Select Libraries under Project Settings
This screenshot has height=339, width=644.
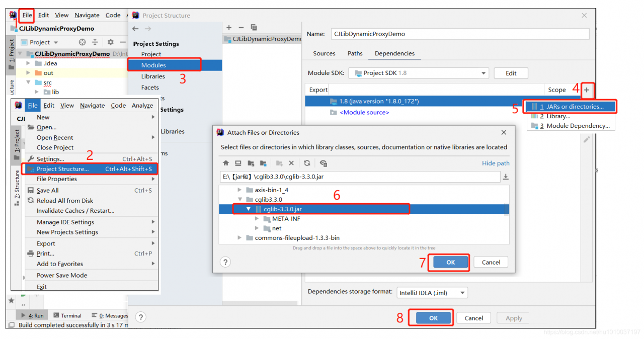pos(153,76)
